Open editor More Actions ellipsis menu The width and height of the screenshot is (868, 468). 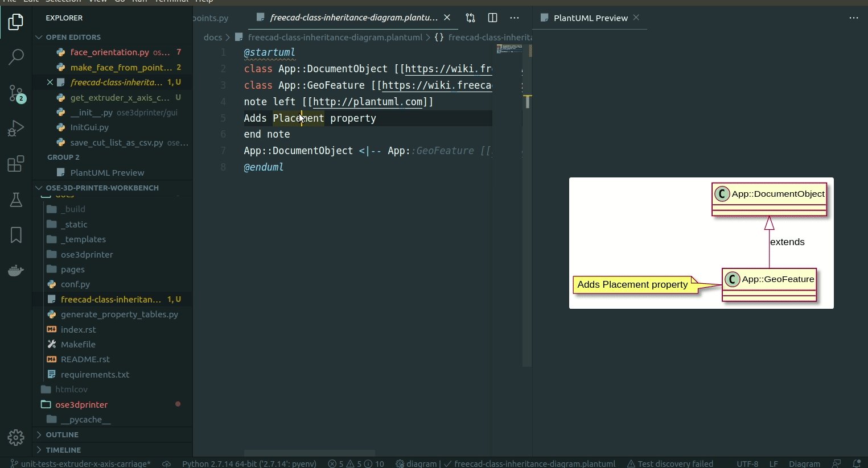pyautogui.click(x=515, y=18)
